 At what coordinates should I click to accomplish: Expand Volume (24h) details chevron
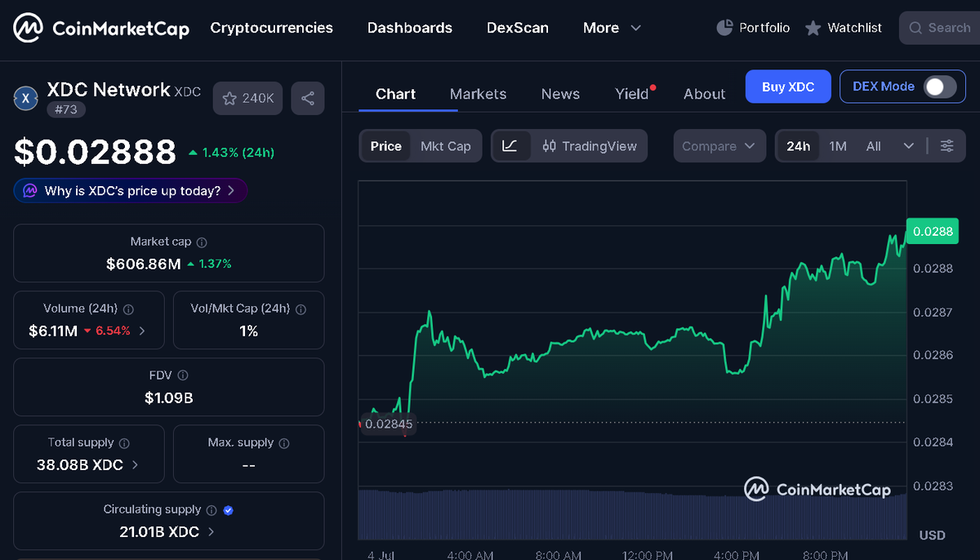[x=142, y=331]
